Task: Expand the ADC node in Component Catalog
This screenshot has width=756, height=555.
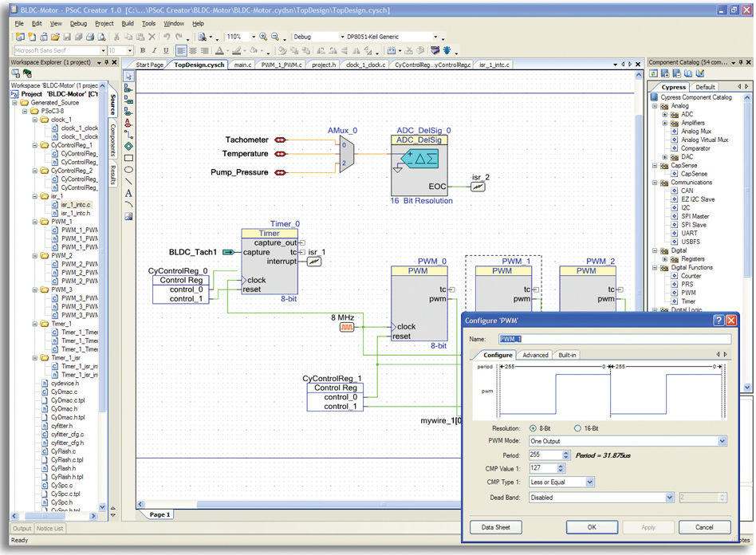Action: pyautogui.click(x=665, y=115)
